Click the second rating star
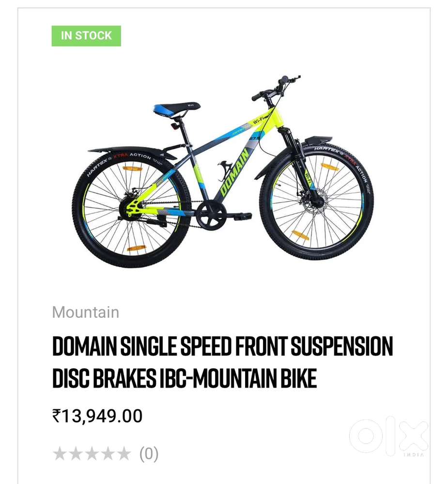The height and width of the screenshot is (484, 448). 76,453
